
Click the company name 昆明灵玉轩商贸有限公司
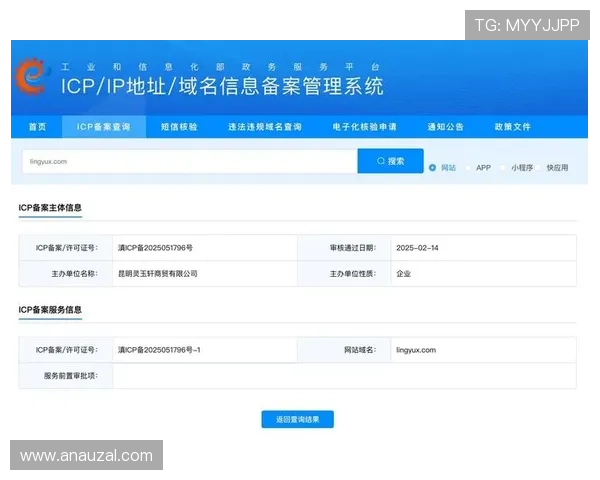click(157, 274)
